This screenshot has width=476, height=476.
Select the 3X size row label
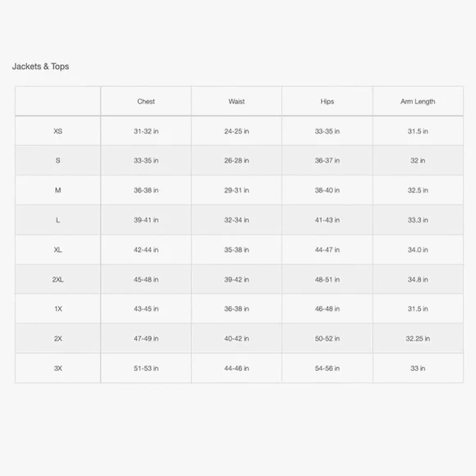(57, 368)
